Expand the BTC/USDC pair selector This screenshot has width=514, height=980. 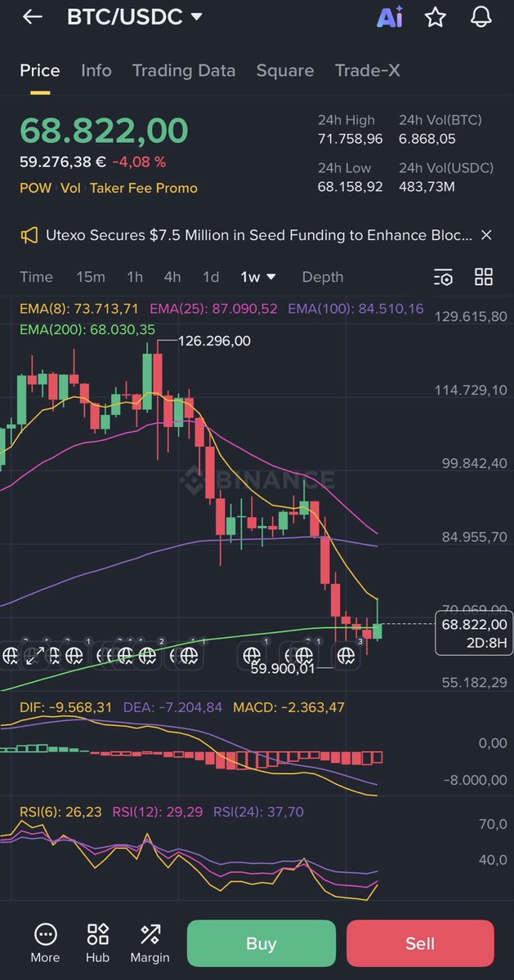tap(135, 17)
